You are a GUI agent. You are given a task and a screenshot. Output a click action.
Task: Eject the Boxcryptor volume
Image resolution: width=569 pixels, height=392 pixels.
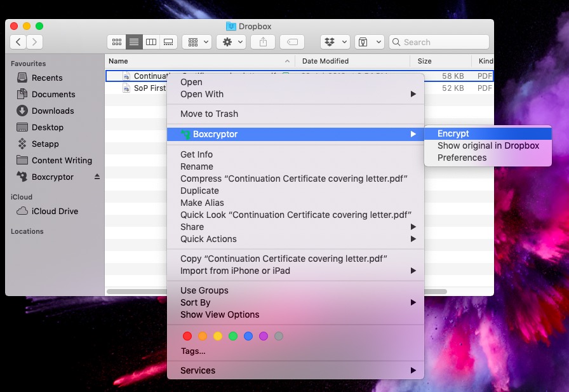point(98,177)
